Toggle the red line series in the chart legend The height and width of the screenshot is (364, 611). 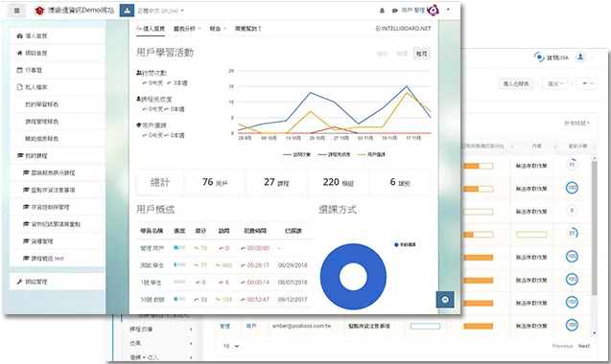click(x=334, y=154)
